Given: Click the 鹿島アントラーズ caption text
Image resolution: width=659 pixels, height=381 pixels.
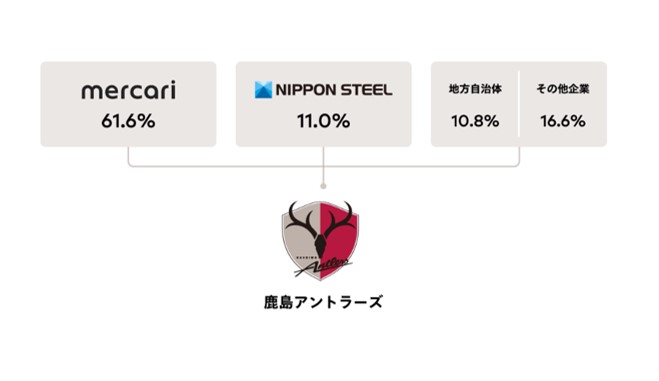Looking at the screenshot, I should pyautogui.click(x=323, y=302).
